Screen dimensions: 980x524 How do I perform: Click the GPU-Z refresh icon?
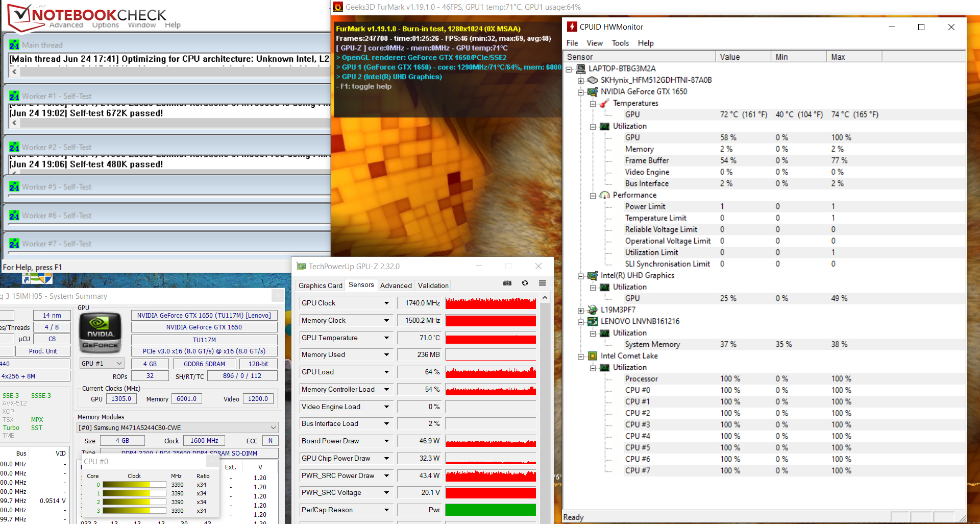tap(525, 283)
